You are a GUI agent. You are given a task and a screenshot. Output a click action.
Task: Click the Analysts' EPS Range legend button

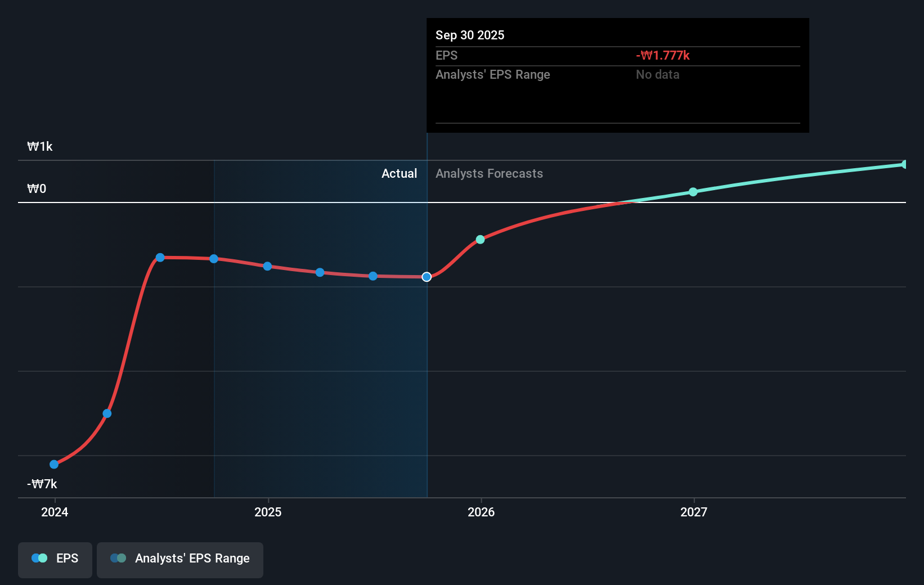click(180, 560)
